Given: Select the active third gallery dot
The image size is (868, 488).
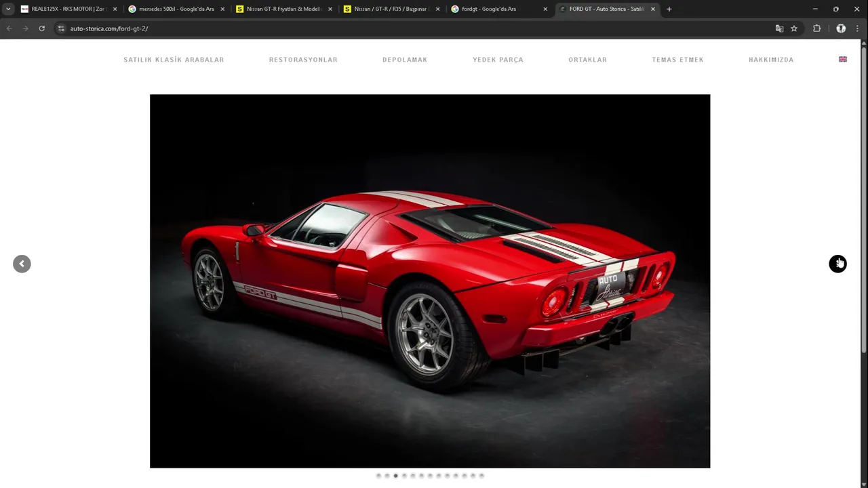Looking at the screenshot, I should (395, 476).
